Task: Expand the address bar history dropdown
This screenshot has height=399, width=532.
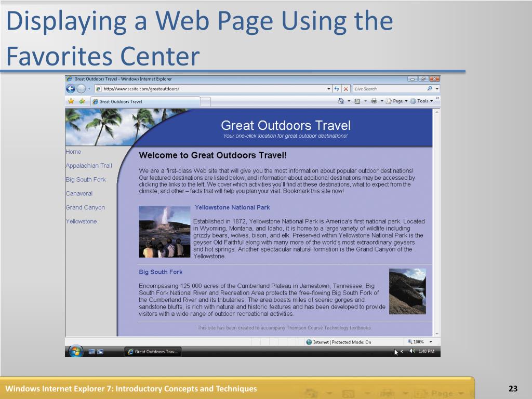Action: pyautogui.click(x=329, y=89)
